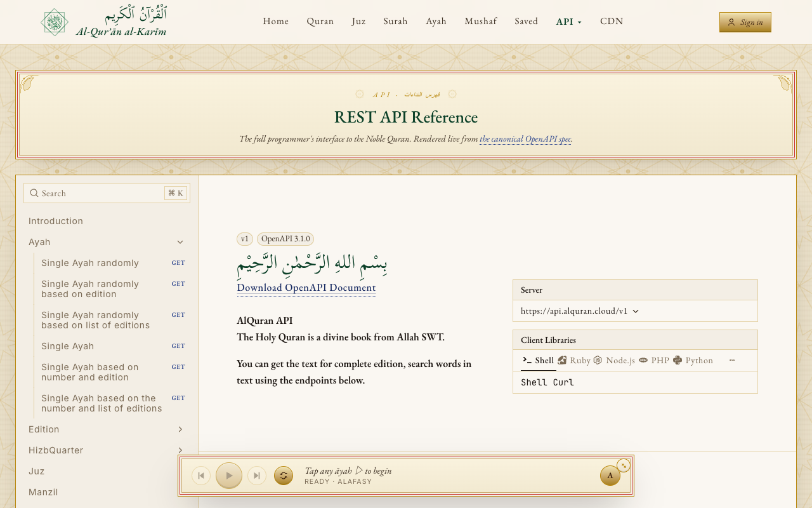Open the Ayah nav item in header
Image resolution: width=812 pixels, height=508 pixels.
(436, 21)
